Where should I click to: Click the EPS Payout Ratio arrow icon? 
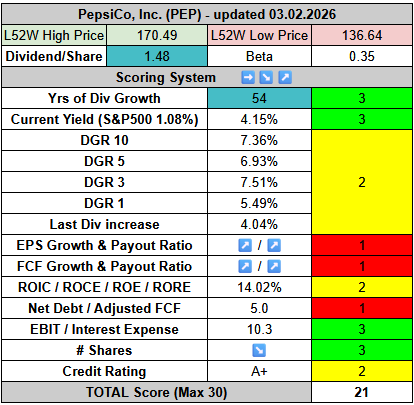pos(274,246)
